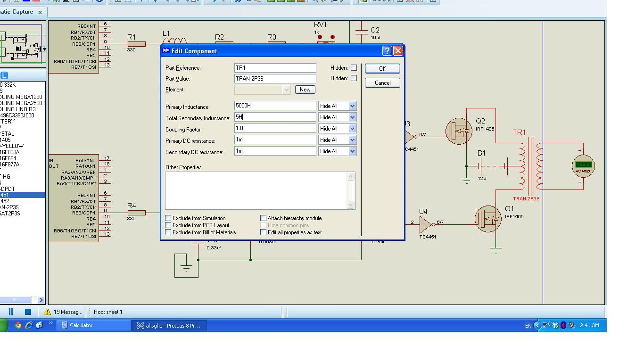Select inductor L1 on the schematic
This screenshot has height=362, width=644.
tap(174, 41)
